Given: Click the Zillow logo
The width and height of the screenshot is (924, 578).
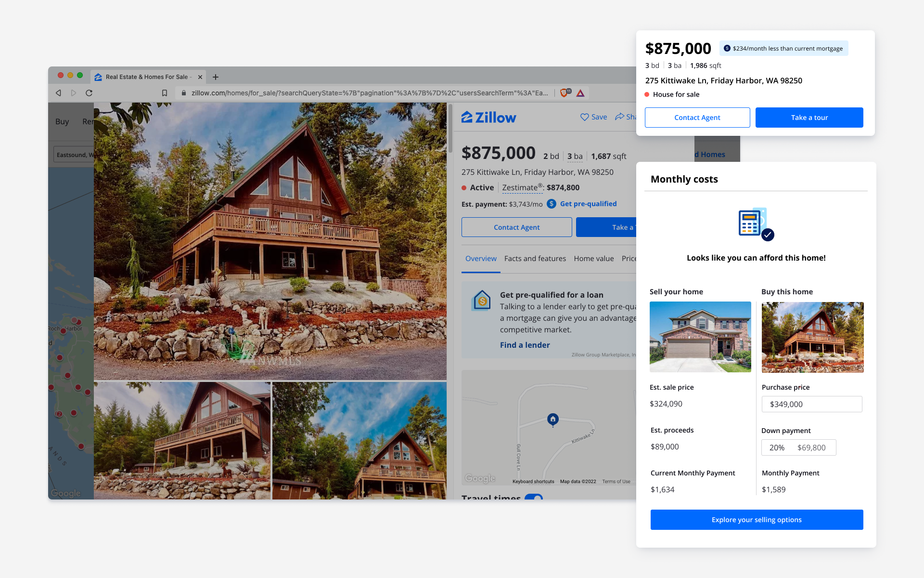Looking at the screenshot, I should coord(488,117).
